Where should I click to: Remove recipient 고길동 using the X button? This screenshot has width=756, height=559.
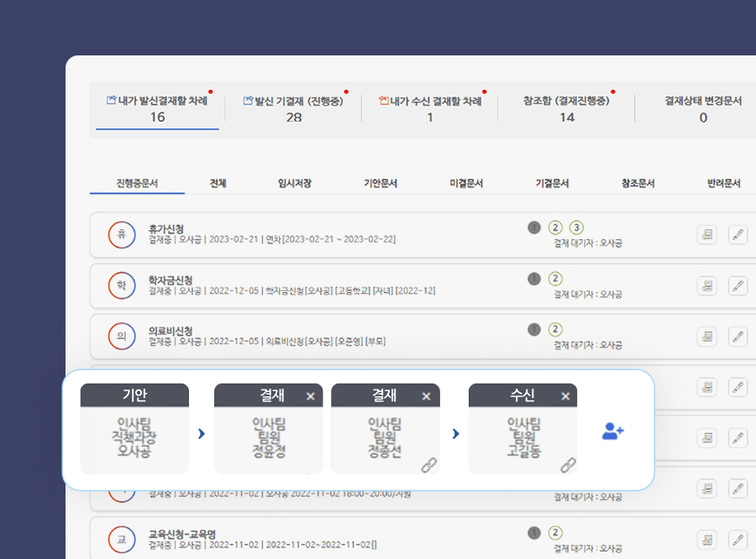point(566,395)
